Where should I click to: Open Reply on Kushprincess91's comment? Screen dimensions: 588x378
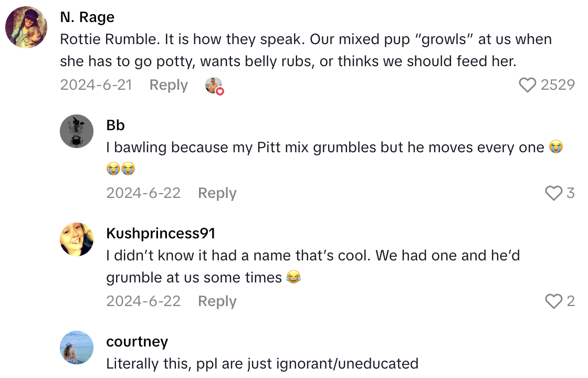217,301
